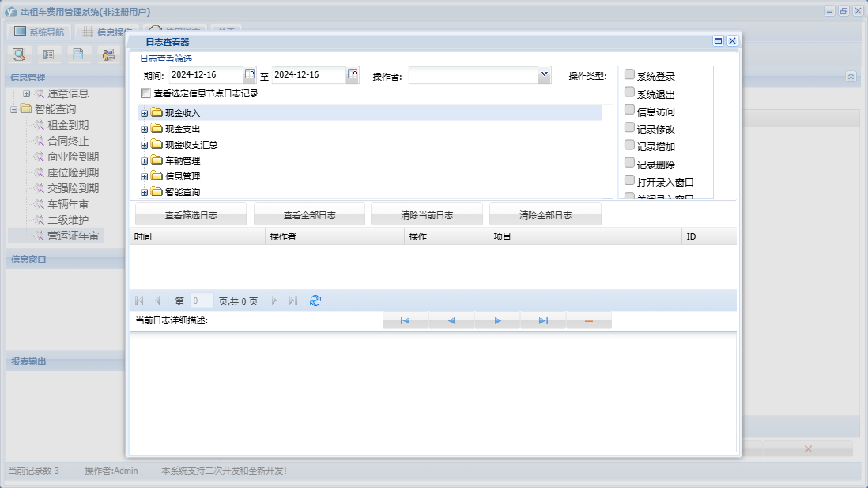Click the refresh icon in log pager
The height and width of the screenshot is (488, 868).
tap(315, 301)
